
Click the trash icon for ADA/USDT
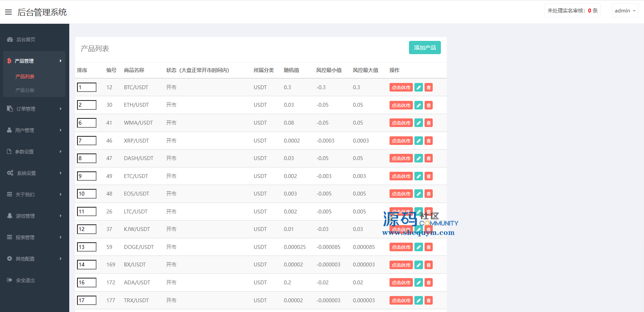tap(428, 283)
